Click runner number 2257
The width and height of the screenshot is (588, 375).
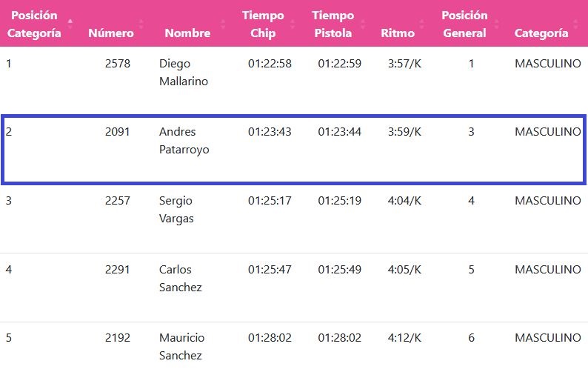118,201
